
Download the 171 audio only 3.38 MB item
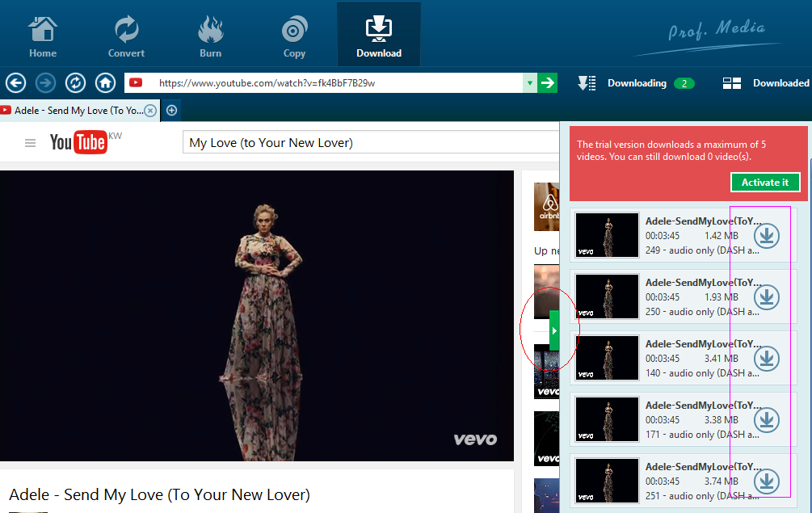click(x=767, y=420)
